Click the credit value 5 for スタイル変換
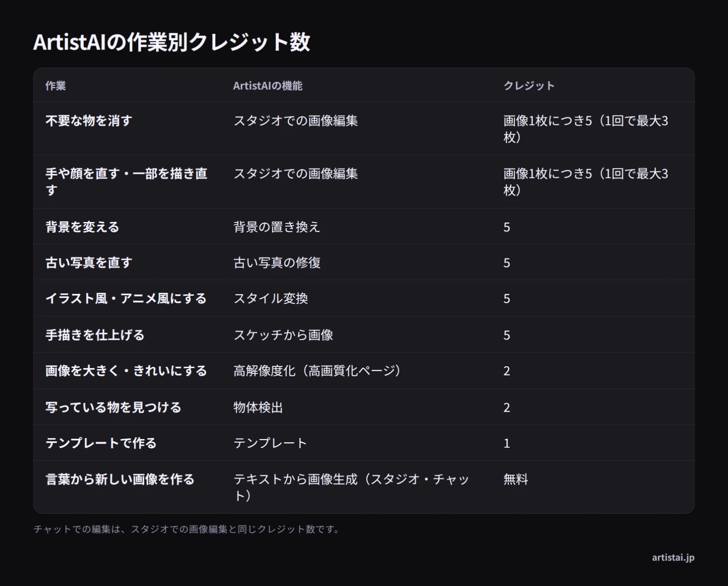 click(507, 299)
